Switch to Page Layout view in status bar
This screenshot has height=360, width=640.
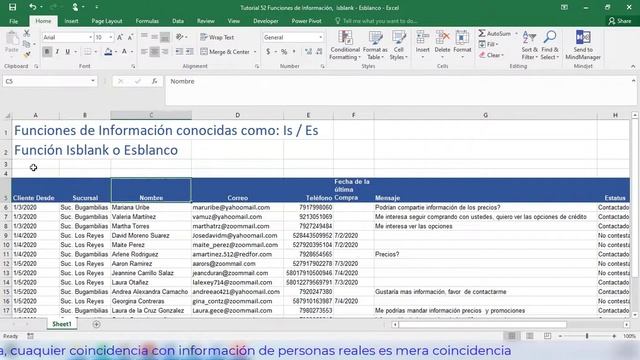pyautogui.click(x=529, y=336)
